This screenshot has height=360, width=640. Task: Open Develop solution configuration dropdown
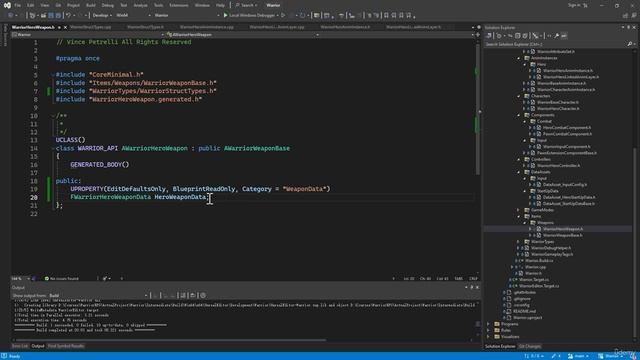coord(102,16)
